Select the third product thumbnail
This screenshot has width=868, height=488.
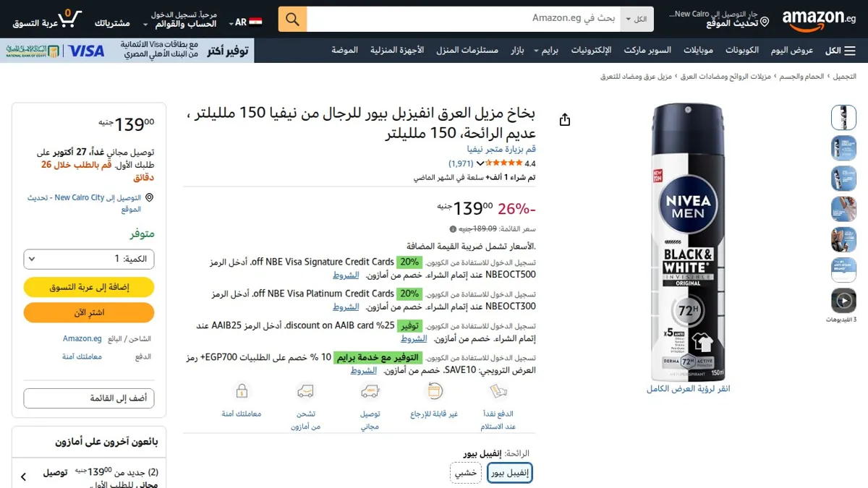(x=843, y=178)
